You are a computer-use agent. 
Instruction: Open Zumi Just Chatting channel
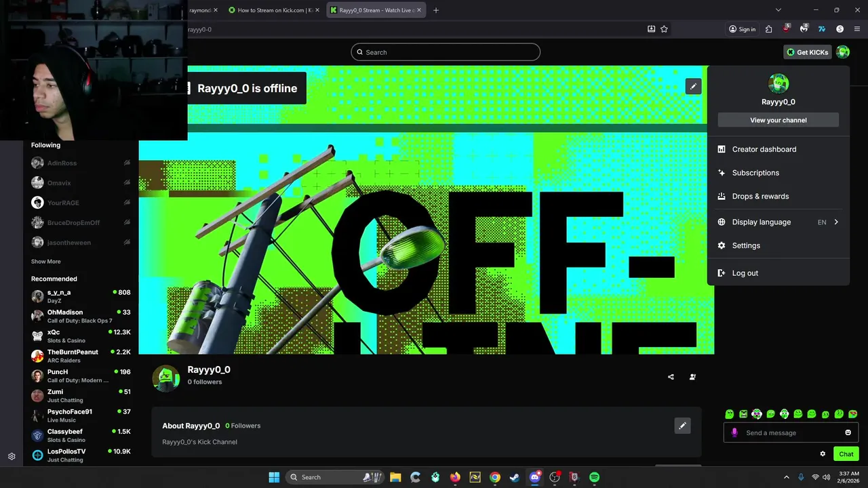click(81, 396)
